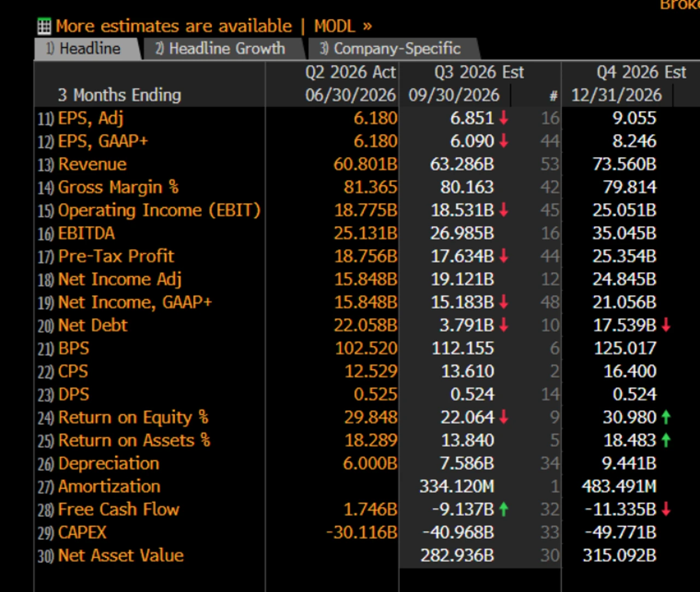Click the red arrow beside 18.531B
The width and height of the screenshot is (700, 592).
pyautogui.click(x=504, y=210)
